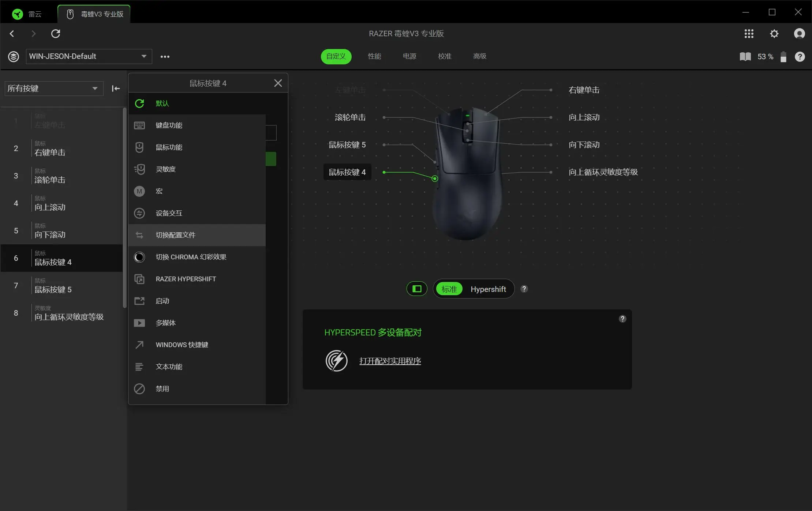Open the 所有按键 filter dropdown

pyautogui.click(x=54, y=89)
